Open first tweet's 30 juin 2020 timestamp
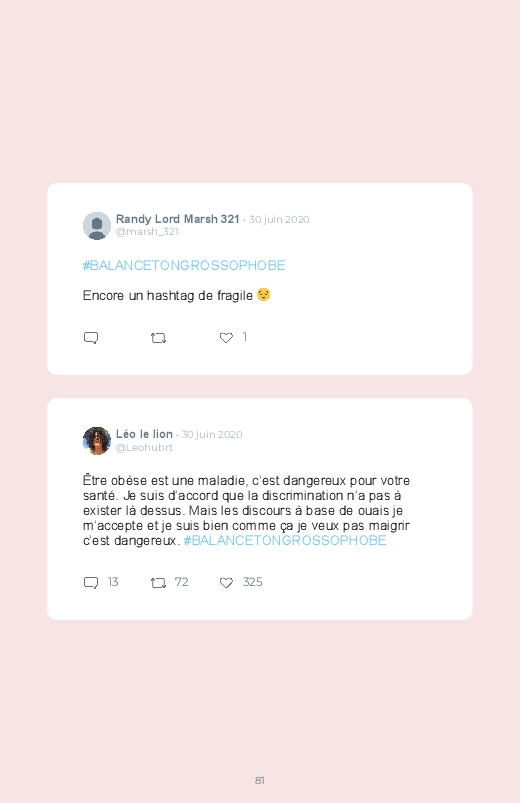Viewport: 520px width, 803px height. 279,219
